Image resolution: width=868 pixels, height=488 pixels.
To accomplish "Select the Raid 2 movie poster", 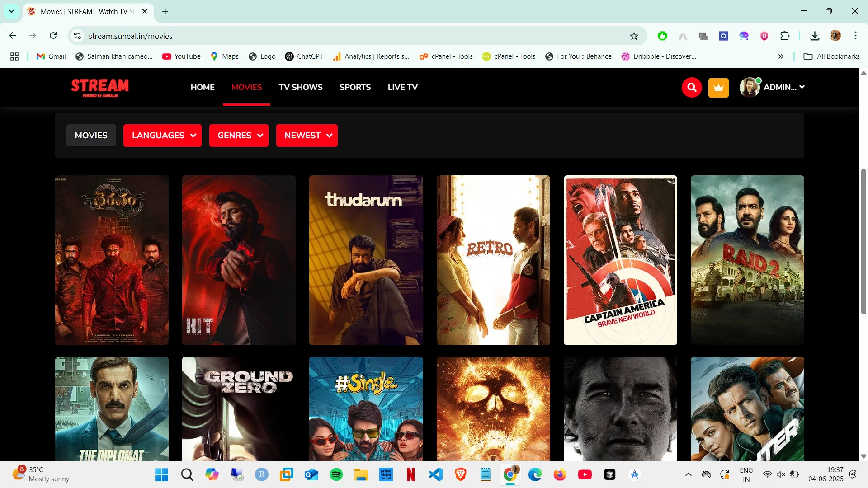I will pyautogui.click(x=747, y=260).
